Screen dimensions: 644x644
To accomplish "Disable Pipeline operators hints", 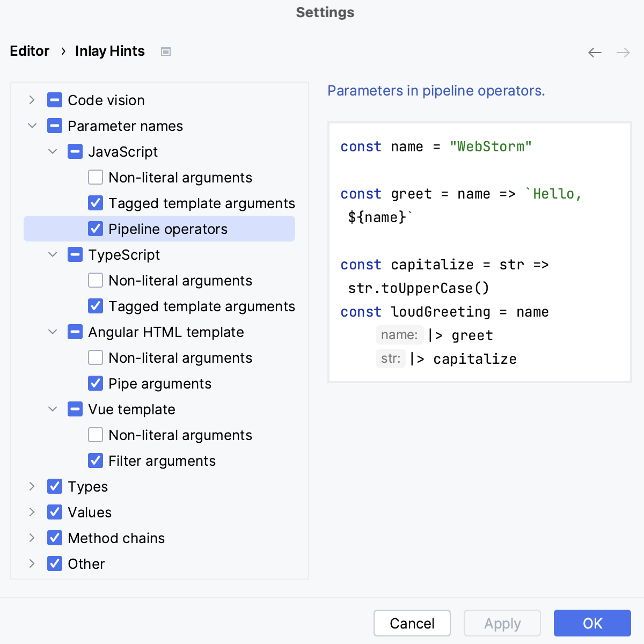I will click(95, 229).
